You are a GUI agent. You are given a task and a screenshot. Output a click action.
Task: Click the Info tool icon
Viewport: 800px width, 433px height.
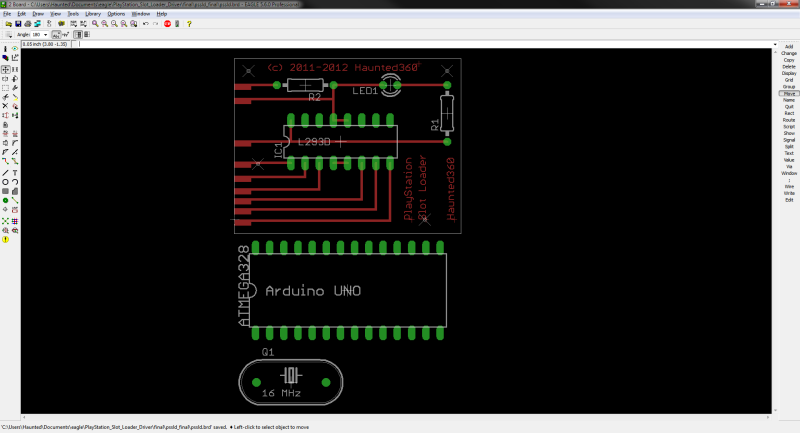pyautogui.click(x=6, y=49)
